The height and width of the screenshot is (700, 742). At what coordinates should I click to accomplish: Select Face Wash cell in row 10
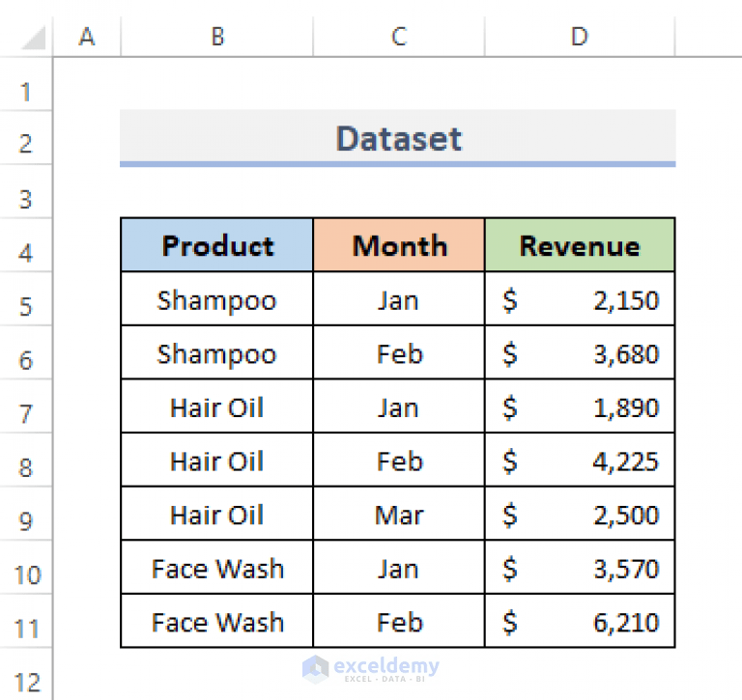tap(217, 567)
